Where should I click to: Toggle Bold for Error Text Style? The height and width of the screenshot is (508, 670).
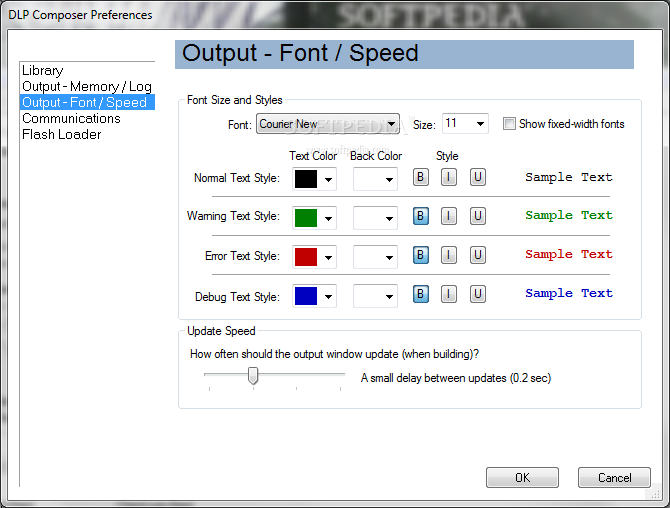[x=420, y=255]
